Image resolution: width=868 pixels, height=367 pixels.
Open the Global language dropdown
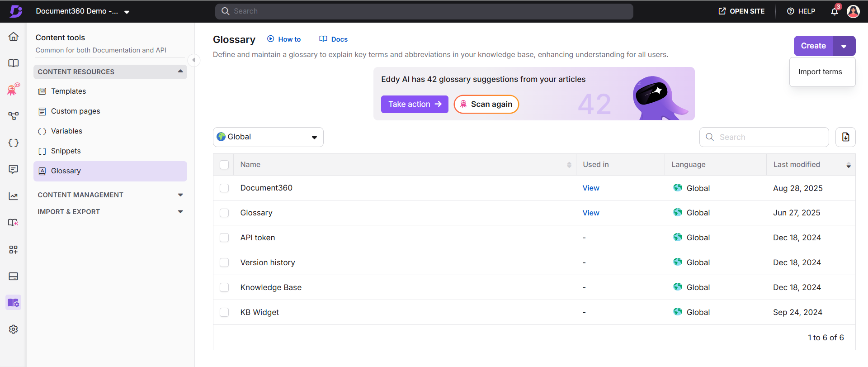click(268, 137)
